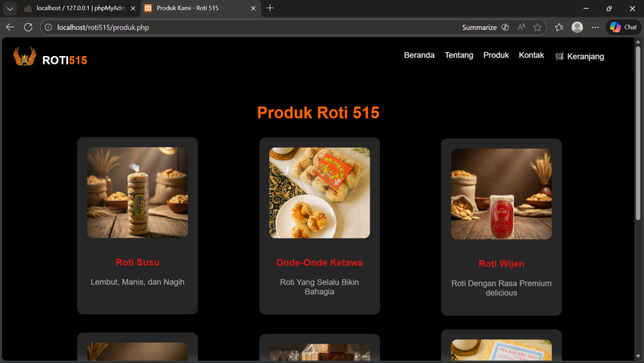Add this page to favorites
The width and height of the screenshot is (644, 363).
coord(537,27)
